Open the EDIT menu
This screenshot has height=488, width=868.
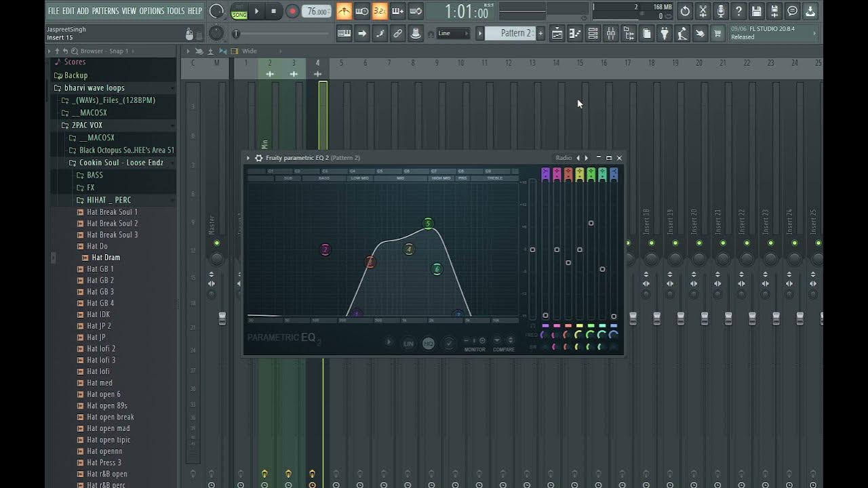pyautogui.click(x=68, y=11)
